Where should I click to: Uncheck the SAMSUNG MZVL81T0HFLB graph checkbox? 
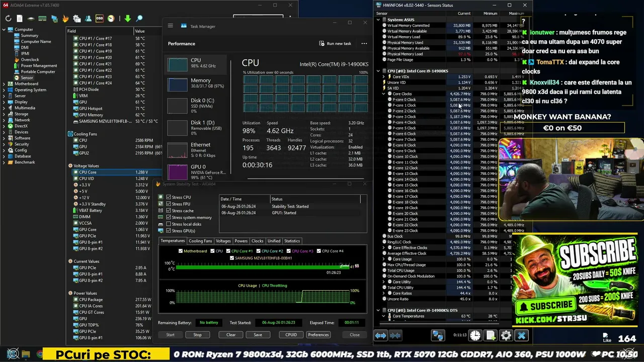pyautogui.click(x=232, y=258)
